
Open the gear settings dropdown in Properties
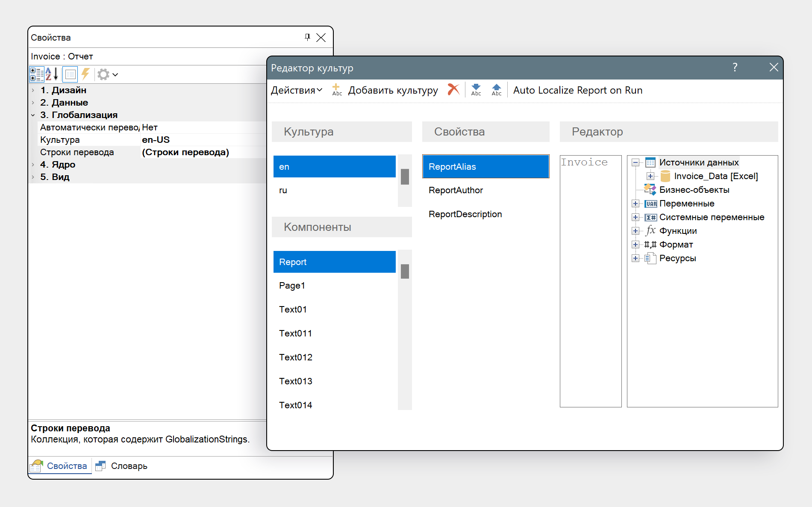(x=107, y=74)
